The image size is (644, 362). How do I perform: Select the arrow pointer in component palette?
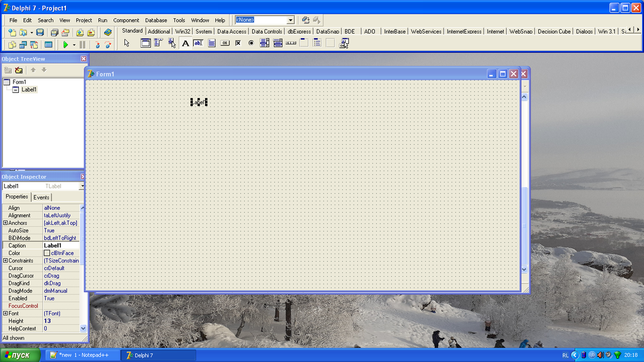pos(127,43)
